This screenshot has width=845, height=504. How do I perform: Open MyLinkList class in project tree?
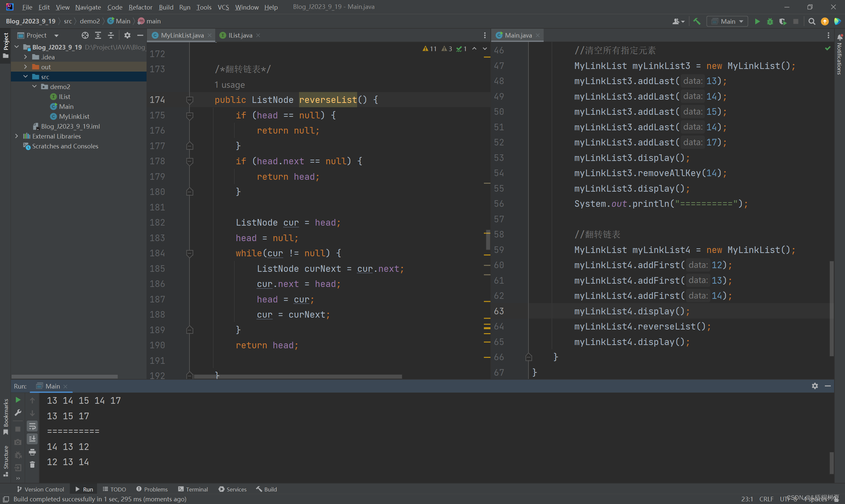coord(74,116)
